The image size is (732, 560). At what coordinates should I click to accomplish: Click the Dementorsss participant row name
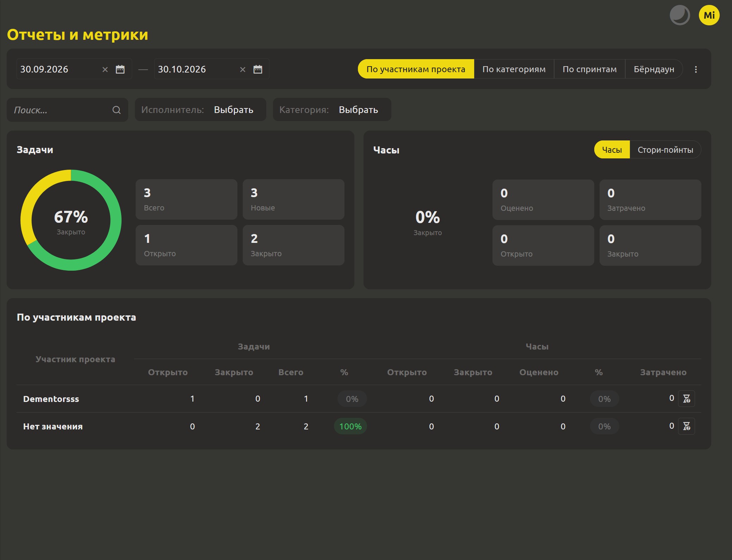tap(51, 399)
